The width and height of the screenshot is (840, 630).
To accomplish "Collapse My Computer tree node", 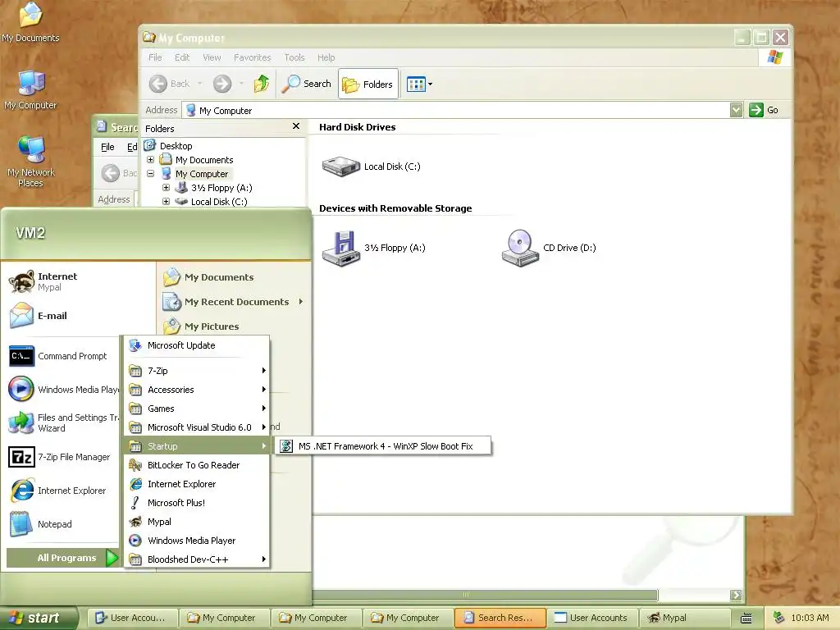I will [151, 174].
